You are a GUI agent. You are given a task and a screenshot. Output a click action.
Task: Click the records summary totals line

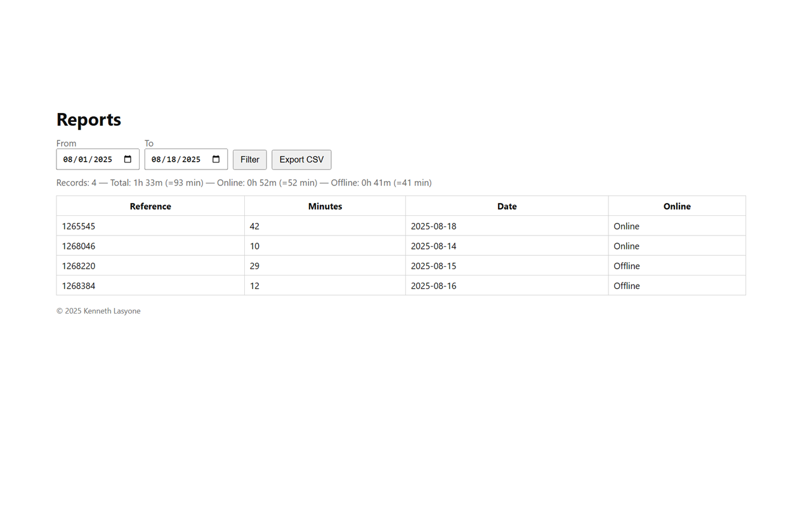click(244, 183)
